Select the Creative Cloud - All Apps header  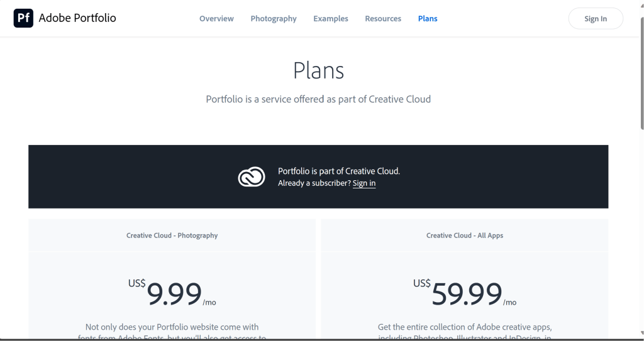pyautogui.click(x=465, y=235)
